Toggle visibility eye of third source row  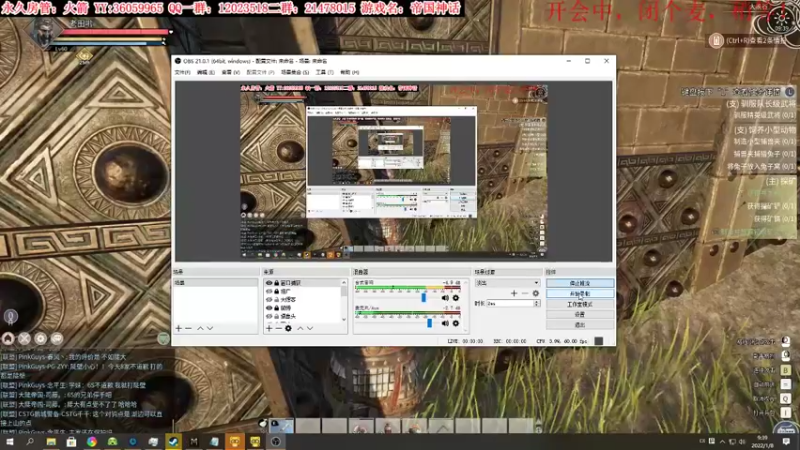click(x=269, y=299)
